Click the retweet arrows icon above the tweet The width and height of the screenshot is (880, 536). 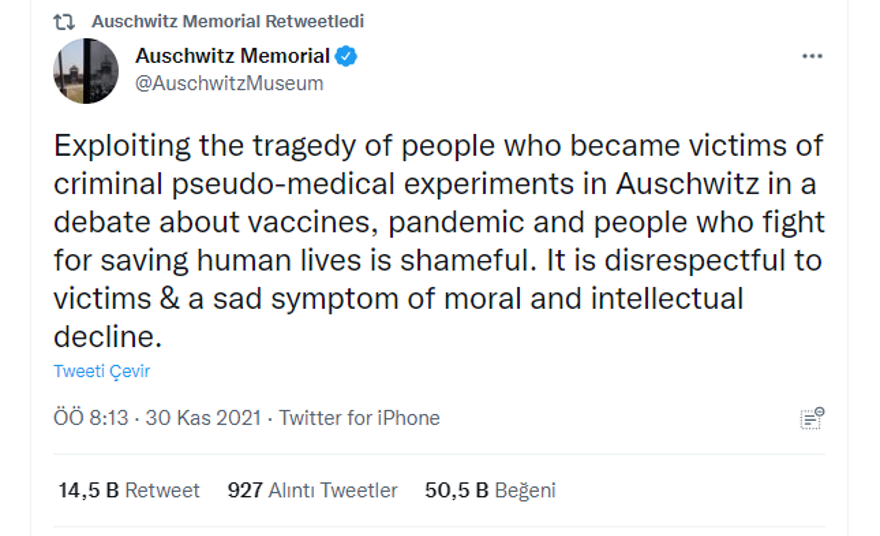[x=65, y=21]
